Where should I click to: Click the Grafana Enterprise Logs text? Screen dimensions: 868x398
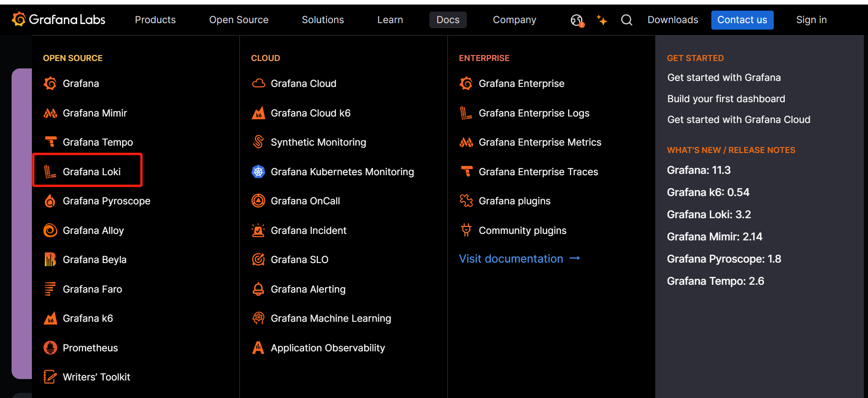[x=534, y=113]
